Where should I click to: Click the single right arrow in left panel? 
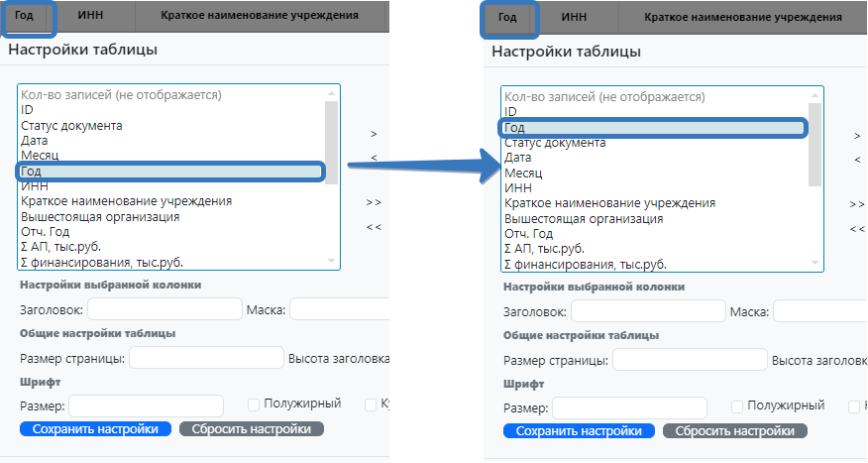374,134
